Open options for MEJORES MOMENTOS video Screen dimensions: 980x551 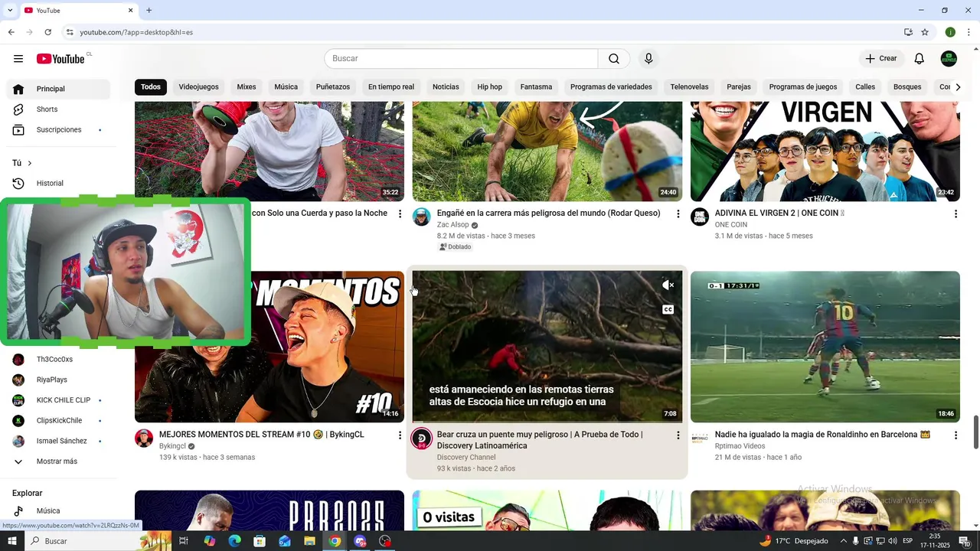point(400,435)
